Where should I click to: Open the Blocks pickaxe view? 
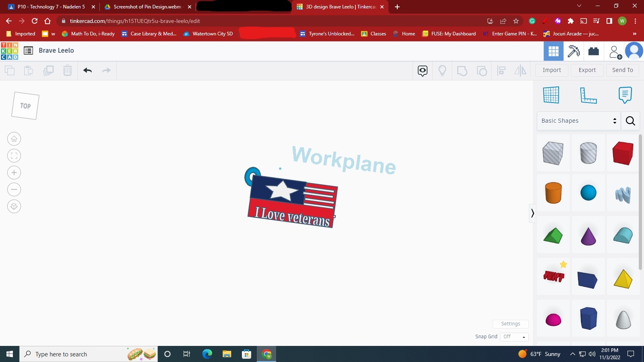574,51
